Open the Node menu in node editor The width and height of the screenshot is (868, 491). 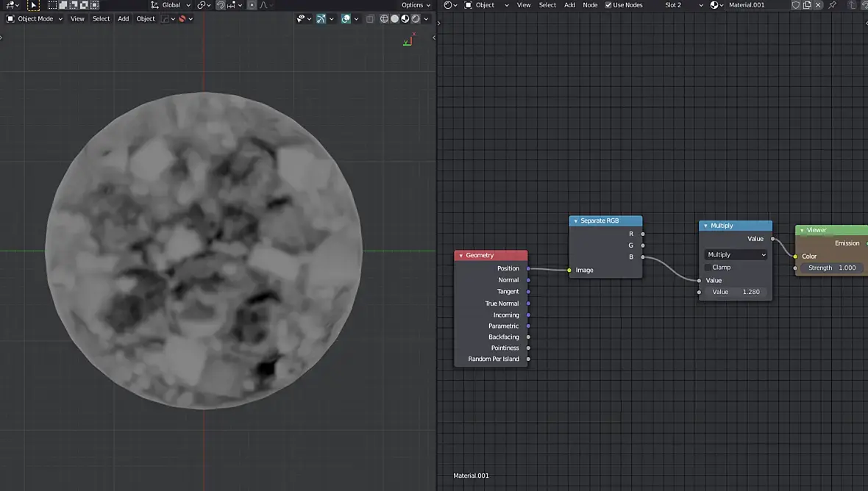(590, 5)
